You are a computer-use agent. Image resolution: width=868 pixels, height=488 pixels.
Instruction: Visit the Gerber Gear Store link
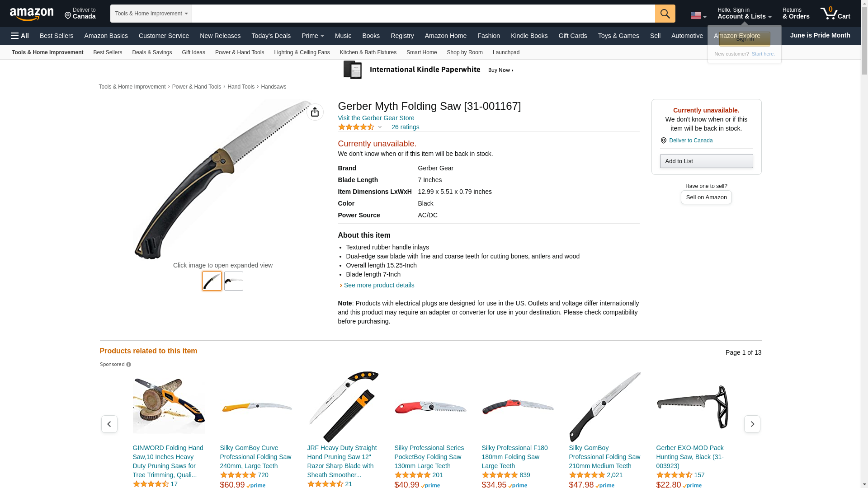pyautogui.click(x=376, y=118)
